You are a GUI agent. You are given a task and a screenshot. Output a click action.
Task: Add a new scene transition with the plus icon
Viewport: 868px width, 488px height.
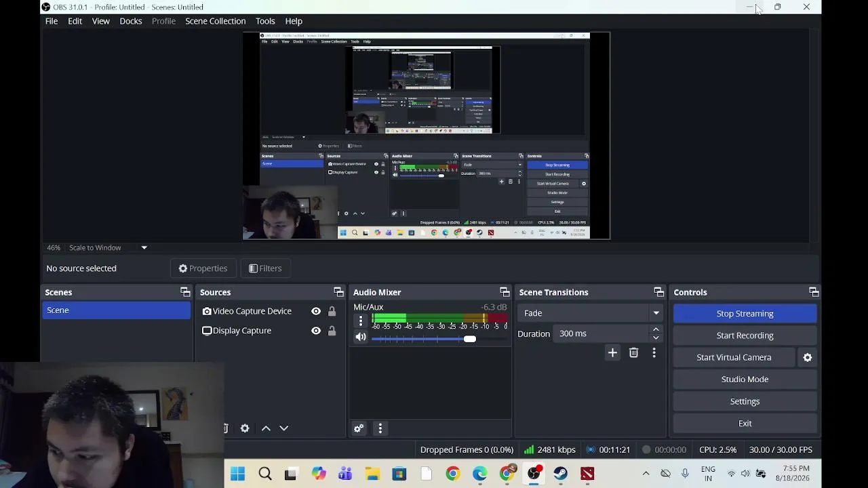(612, 352)
